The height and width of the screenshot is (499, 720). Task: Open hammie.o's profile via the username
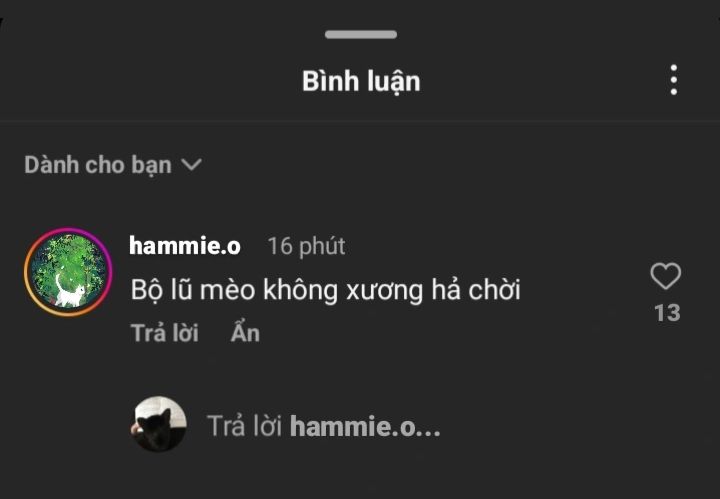pos(185,246)
